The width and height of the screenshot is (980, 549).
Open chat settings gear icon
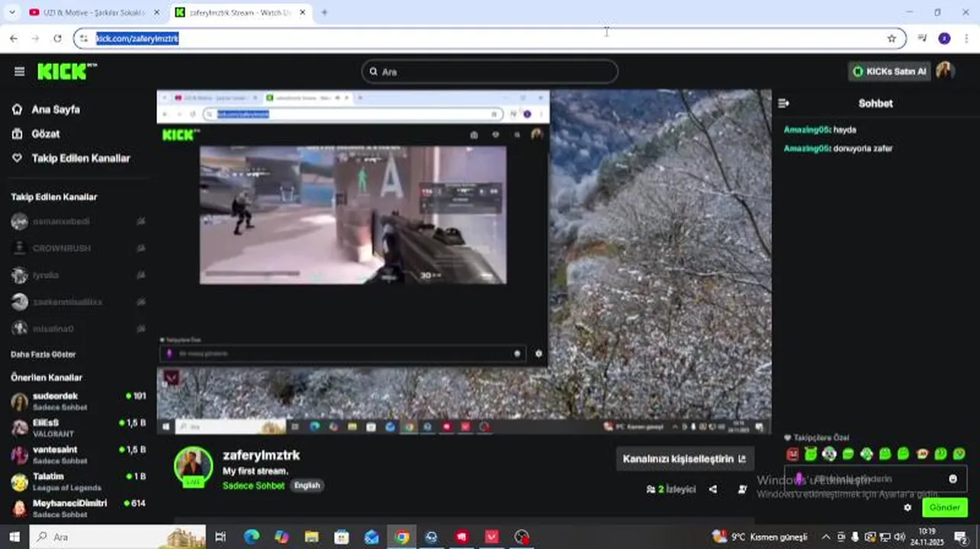[908, 508]
